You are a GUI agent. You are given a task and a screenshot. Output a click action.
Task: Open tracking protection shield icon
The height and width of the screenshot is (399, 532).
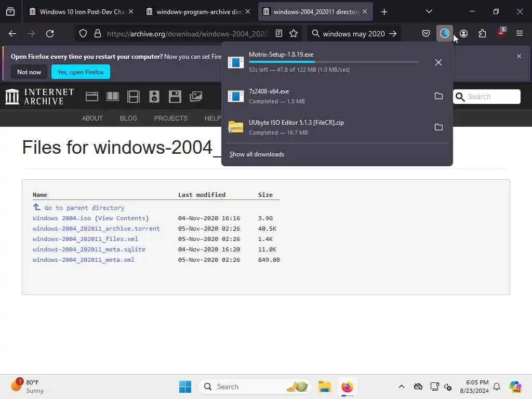pos(83,34)
